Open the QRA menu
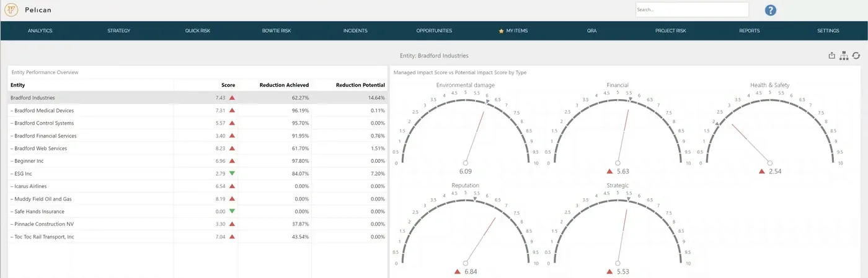The height and width of the screenshot is (278, 868). point(591,30)
